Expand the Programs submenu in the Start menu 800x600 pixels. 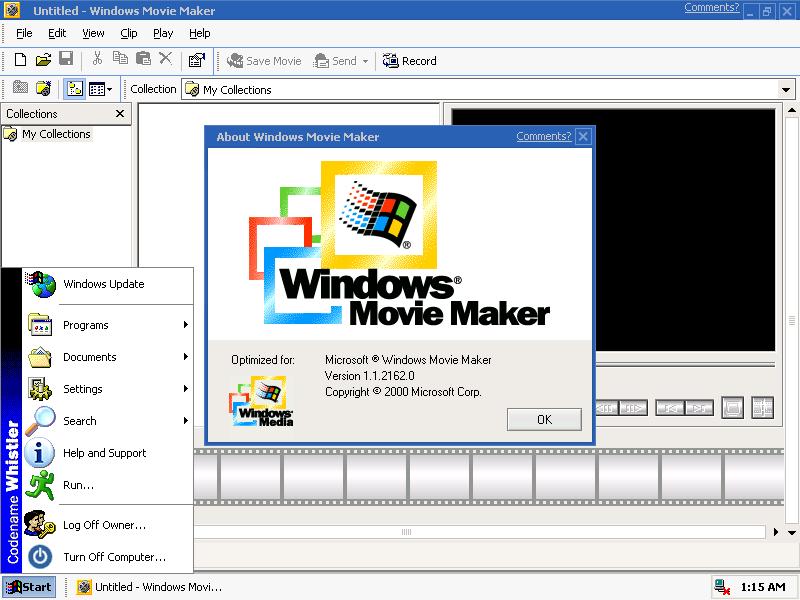(x=108, y=325)
